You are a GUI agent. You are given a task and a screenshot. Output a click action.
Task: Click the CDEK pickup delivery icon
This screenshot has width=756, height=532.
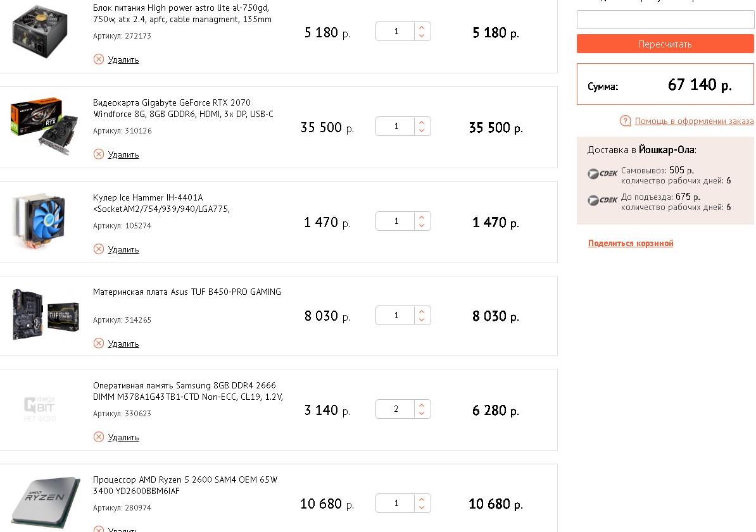click(602, 174)
